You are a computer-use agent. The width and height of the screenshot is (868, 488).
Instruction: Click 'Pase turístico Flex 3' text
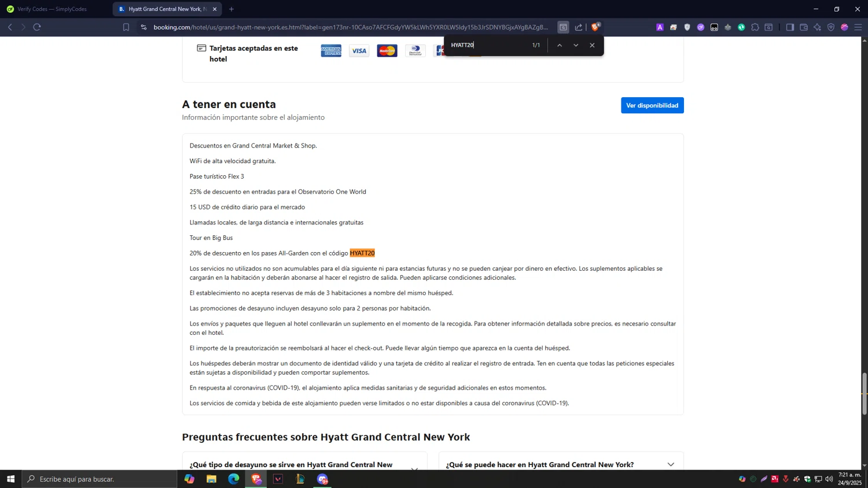pos(216,176)
